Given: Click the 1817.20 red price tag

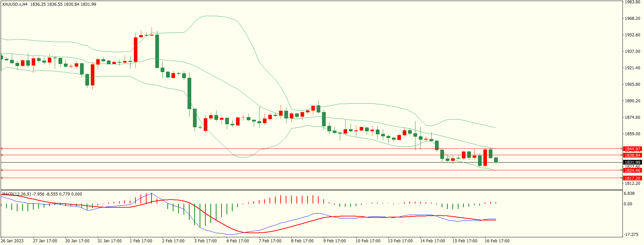Looking at the screenshot, I should click(632, 178).
